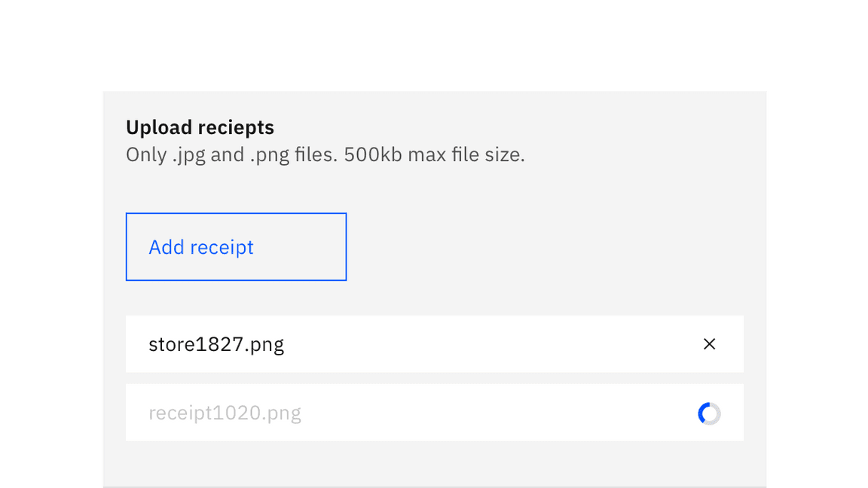Select the close icon on the uploaded file row
The height and width of the screenshot is (488, 868).
(x=709, y=344)
